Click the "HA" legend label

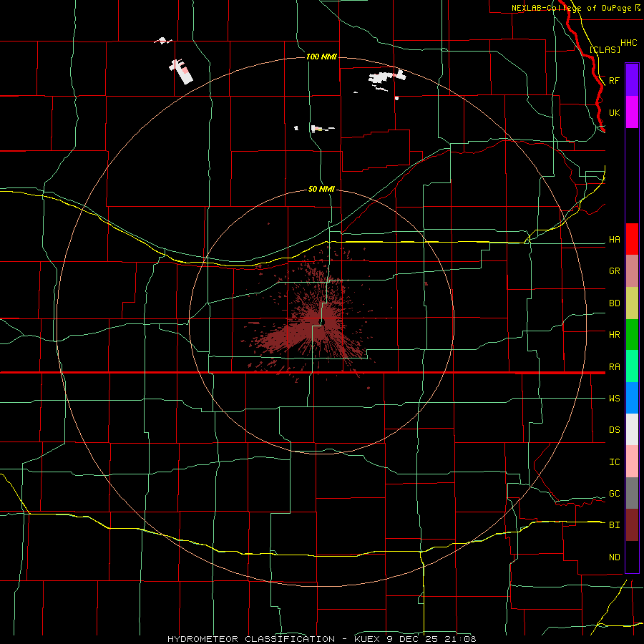click(x=615, y=240)
